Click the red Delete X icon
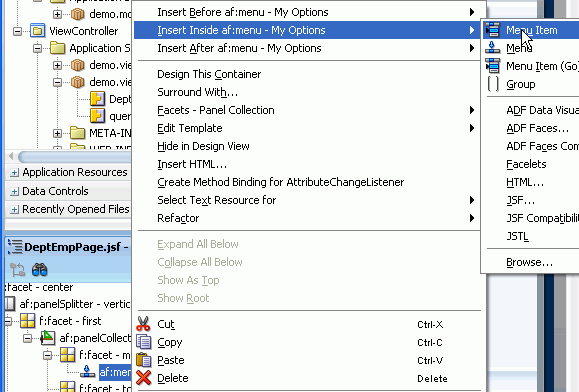The height and width of the screenshot is (392, 579). point(143,378)
